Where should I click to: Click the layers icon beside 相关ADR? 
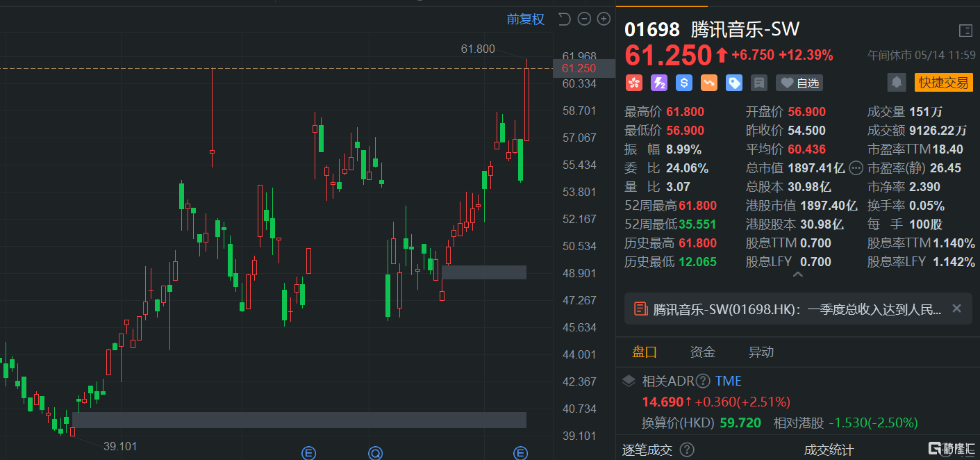tap(629, 381)
